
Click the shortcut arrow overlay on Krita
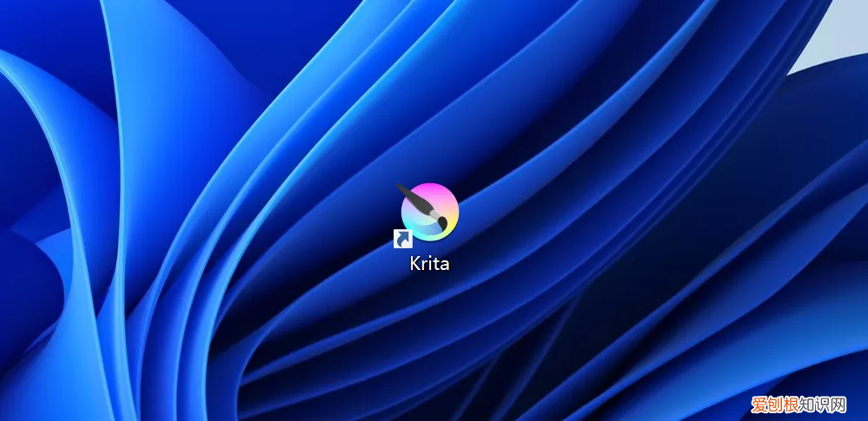point(402,238)
